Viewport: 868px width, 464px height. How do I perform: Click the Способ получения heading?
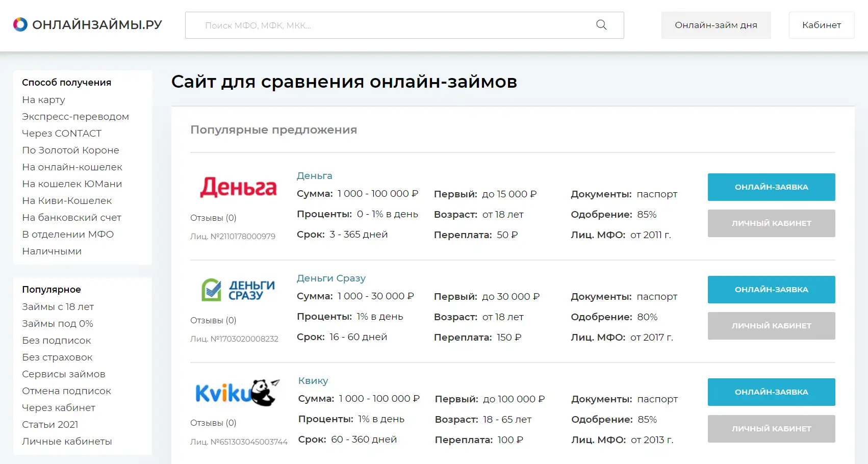(66, 83)
